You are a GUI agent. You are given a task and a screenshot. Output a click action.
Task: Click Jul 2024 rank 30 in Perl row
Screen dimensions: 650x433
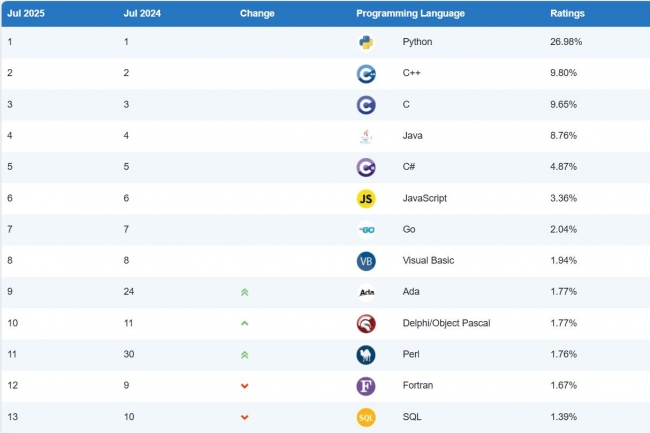coord(129,354)
